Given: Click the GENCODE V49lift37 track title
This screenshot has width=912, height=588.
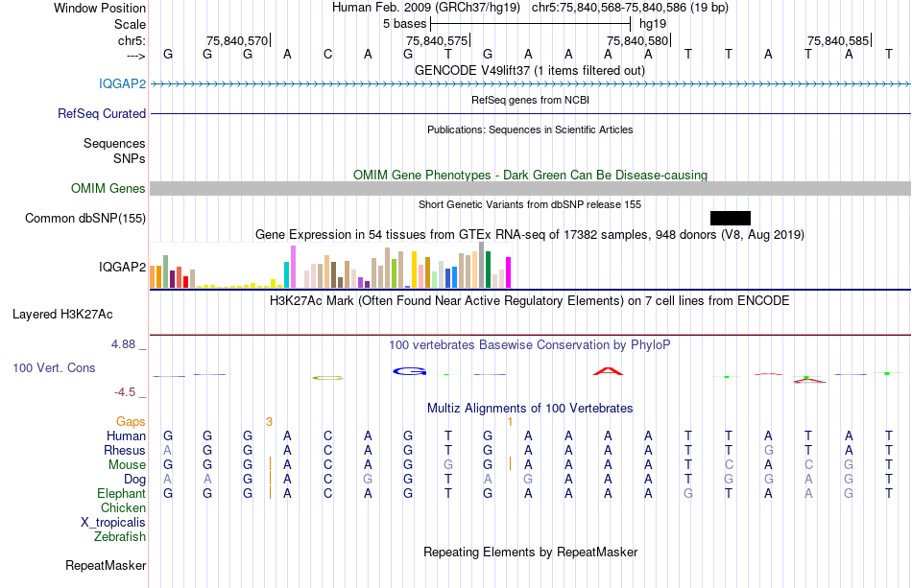Looking at the screenshot, I should 530,71.
